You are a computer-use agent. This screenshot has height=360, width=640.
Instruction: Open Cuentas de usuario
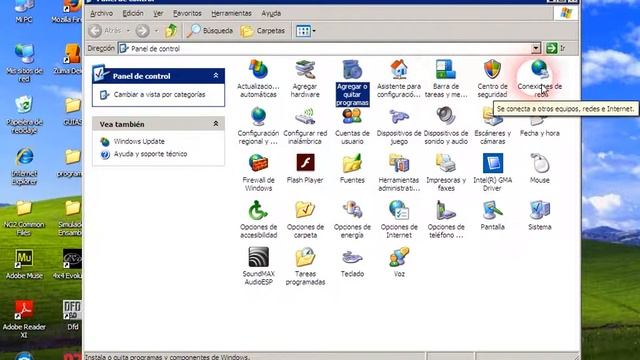pyautogui.click(x=352, y=126)
